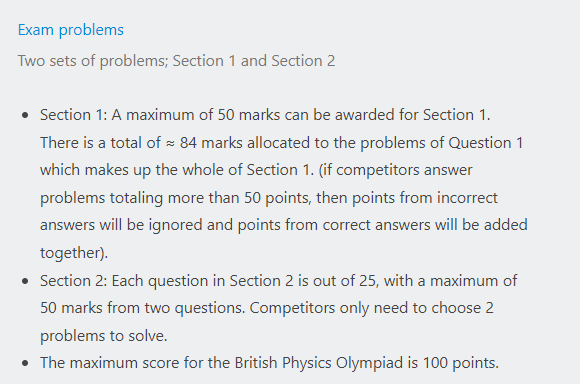The height and width of the screenshot is (384, 580).
Task: Click the words 'points from incorrect'
Action: 425,198
